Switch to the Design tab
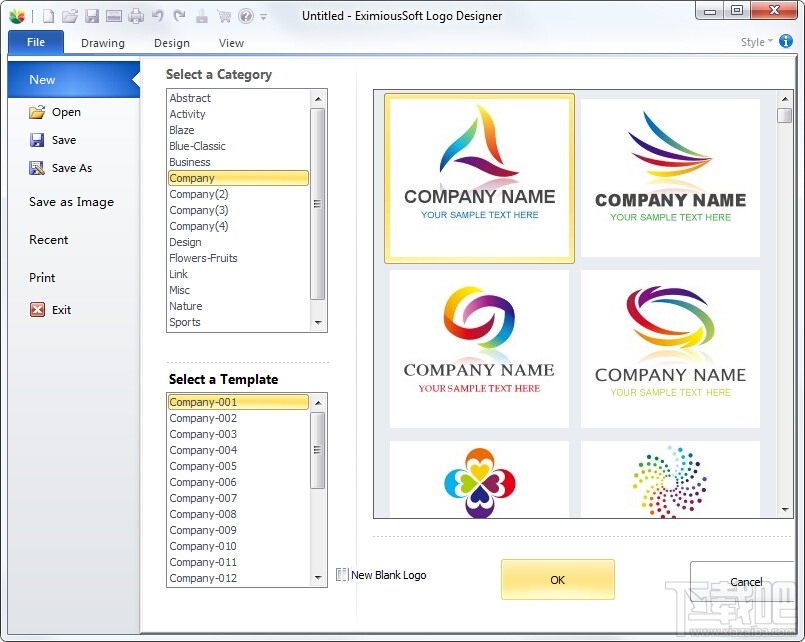This screenshot has width=805, height=642. pyautogui.click(x=171, y=43)
